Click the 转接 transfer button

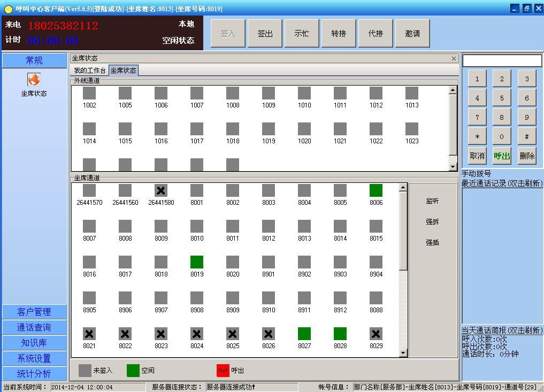339,33
